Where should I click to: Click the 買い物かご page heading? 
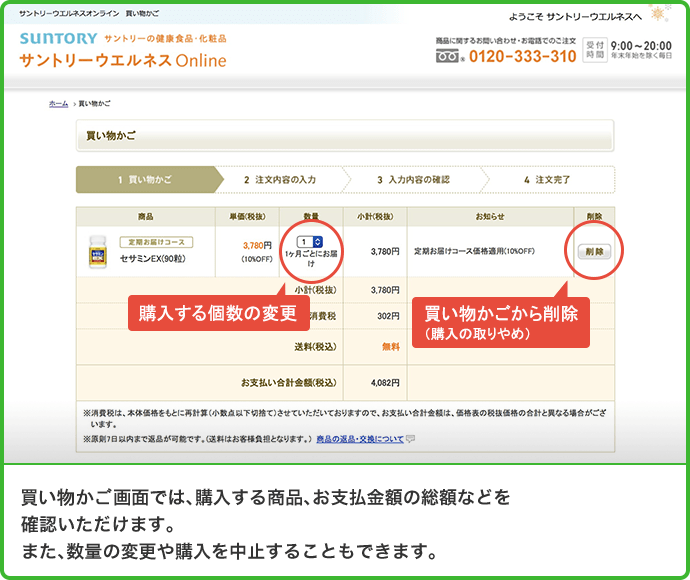tap(111, 136)
